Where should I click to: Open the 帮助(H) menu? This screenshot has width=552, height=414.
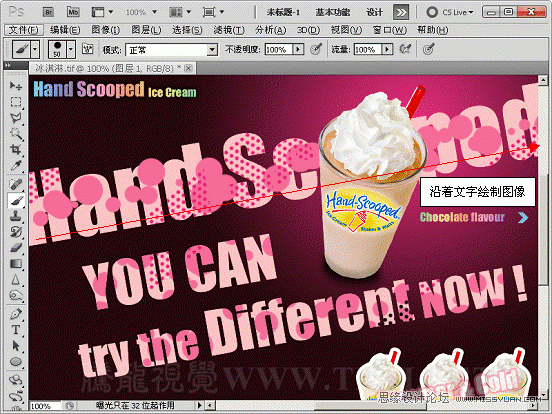click(x=433, y=30)
